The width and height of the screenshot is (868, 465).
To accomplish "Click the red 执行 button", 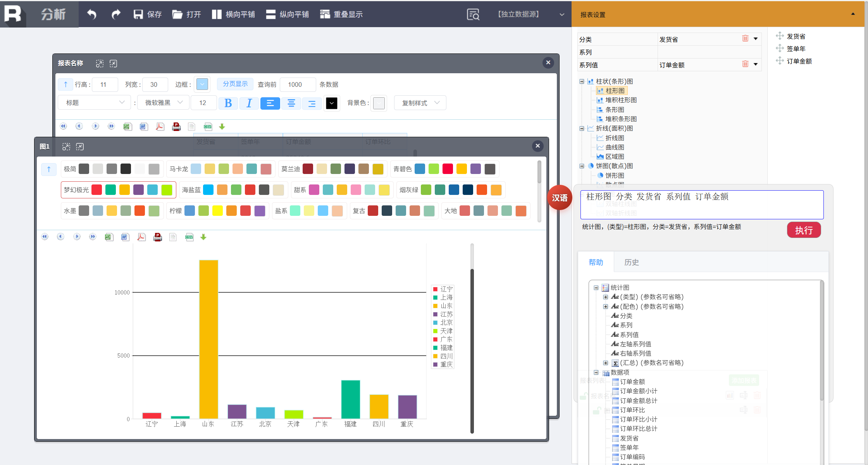I will [804, 230].
